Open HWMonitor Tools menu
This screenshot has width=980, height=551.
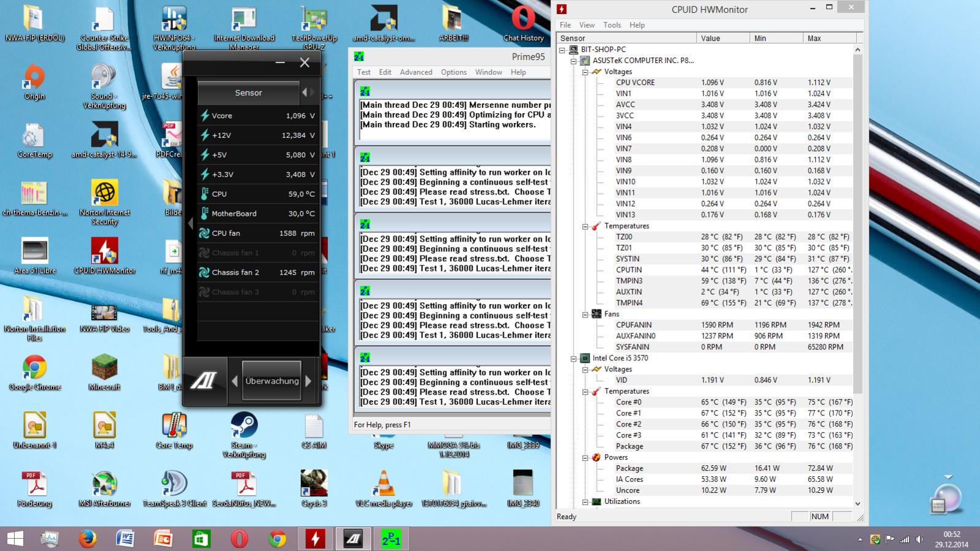612,25
